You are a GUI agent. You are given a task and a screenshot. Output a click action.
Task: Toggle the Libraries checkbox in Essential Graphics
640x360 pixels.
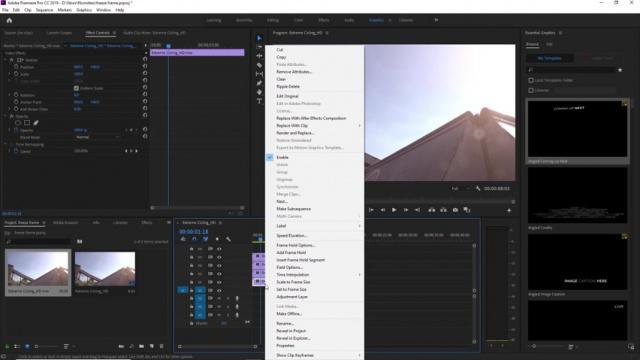(x=531, y=90)
